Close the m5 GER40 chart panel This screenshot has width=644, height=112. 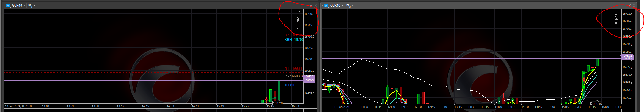634,5
